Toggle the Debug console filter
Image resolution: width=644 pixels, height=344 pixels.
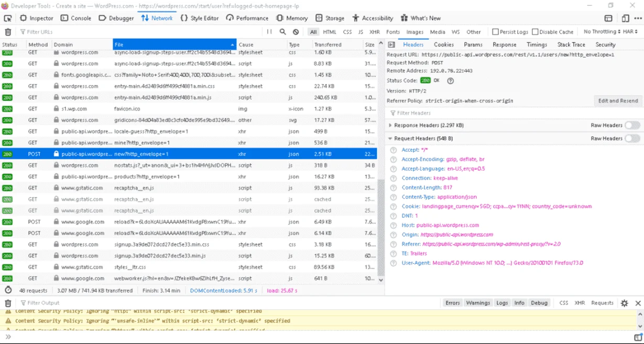[539, 303]
